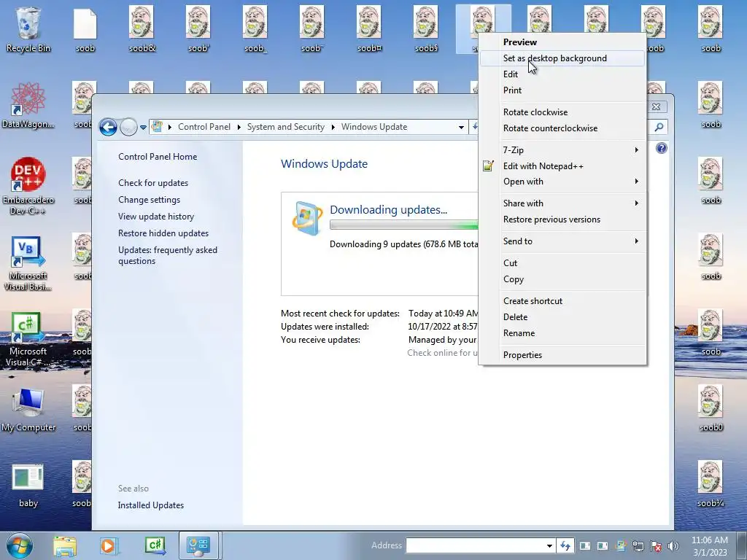The height and width of the screenshot is (560, 747).
Task: Expand the 7-Zip submenu
Action: [562, 150]
